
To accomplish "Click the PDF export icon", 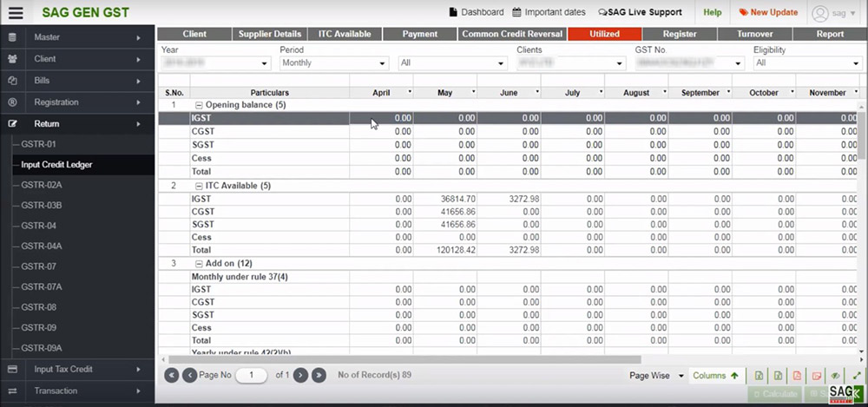I will click(x=798, y=376).
